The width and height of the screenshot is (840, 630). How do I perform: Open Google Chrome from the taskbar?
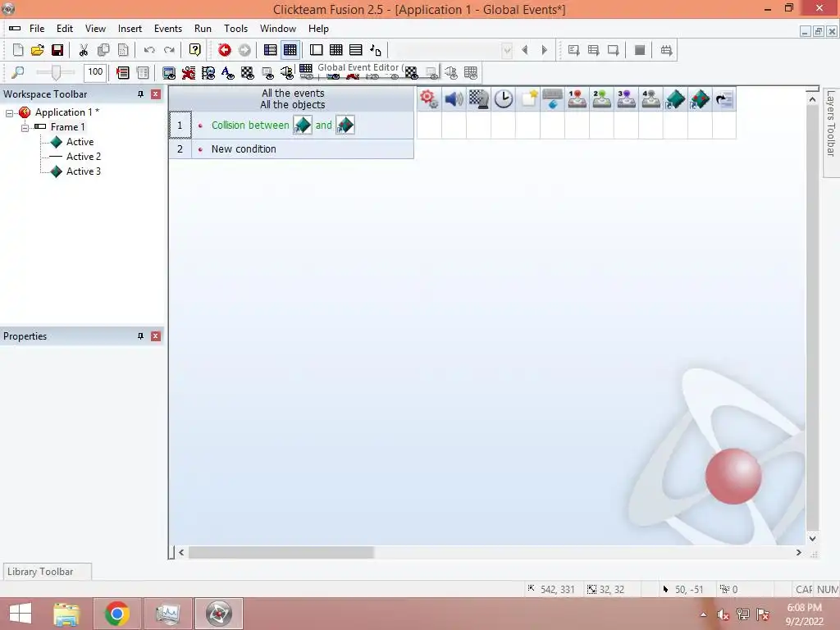pos(116,614)
